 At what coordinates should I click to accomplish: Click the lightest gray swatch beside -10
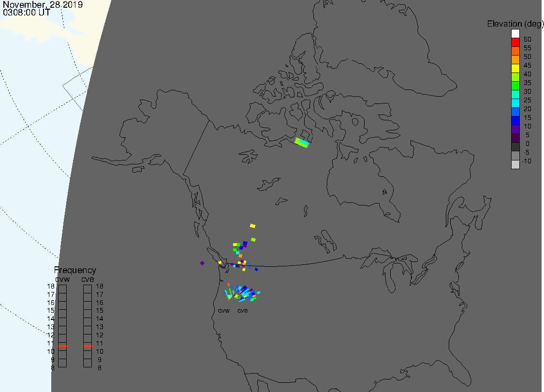tap(515, 164)
